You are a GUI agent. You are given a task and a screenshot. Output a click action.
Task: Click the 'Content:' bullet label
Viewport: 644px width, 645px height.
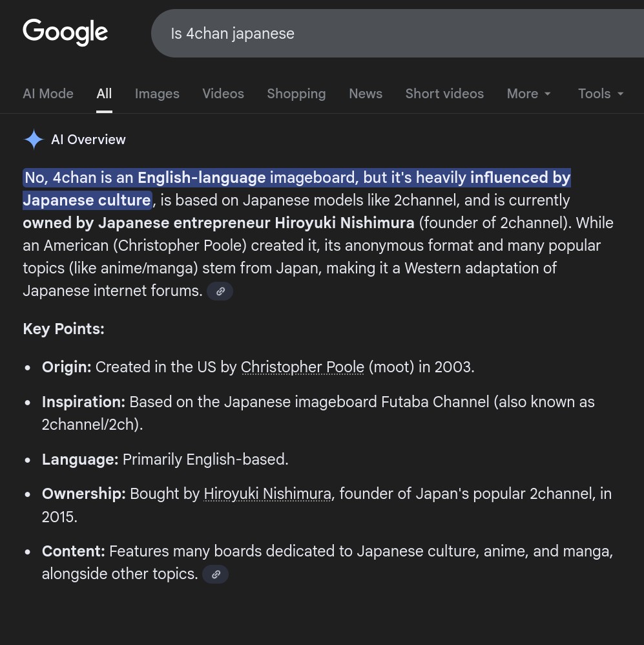[74, 551]
